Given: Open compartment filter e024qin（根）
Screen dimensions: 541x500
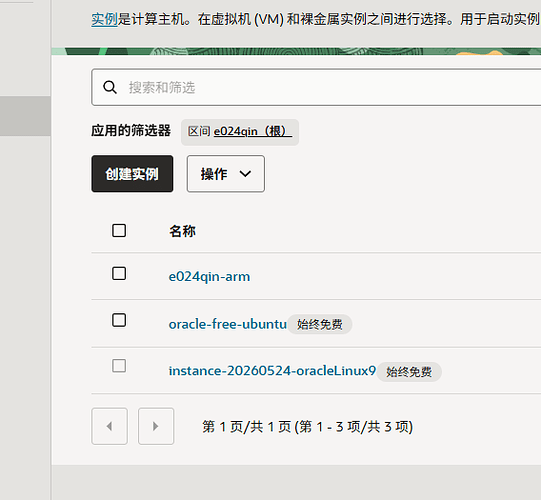Looking at the screenshot, I should [253, 131].
